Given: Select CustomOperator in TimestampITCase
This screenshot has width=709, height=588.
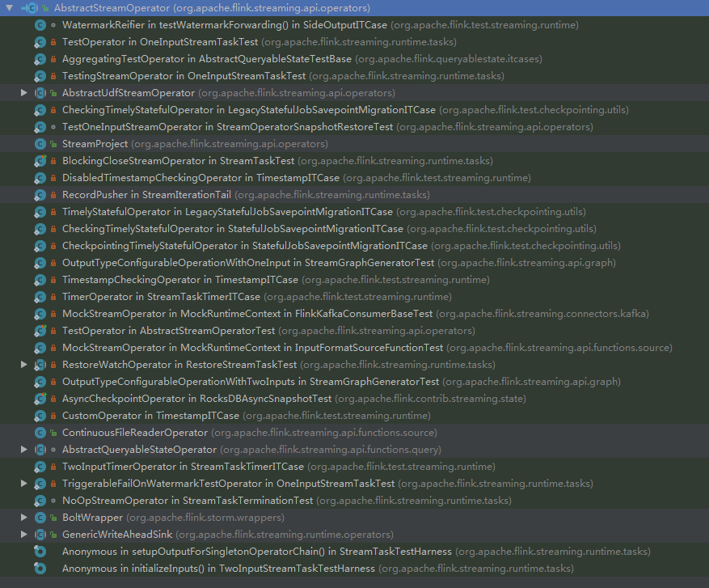Looking at the screenshot, I should (x=354, y=415).
